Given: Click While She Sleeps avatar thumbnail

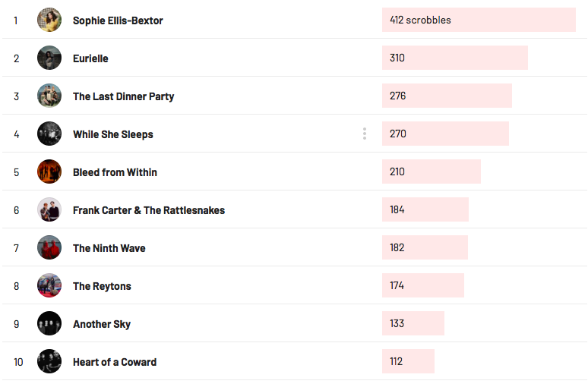Looking at the screenshot, I should pos(49,134).
